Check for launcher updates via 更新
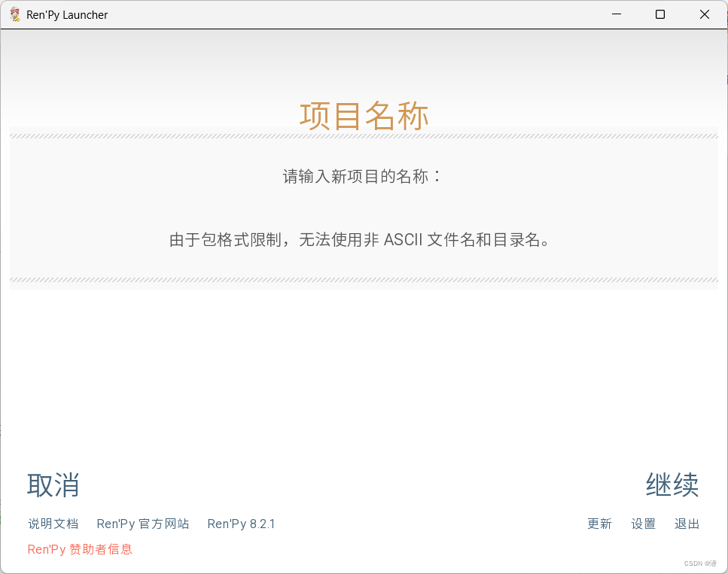 [599, 524]
